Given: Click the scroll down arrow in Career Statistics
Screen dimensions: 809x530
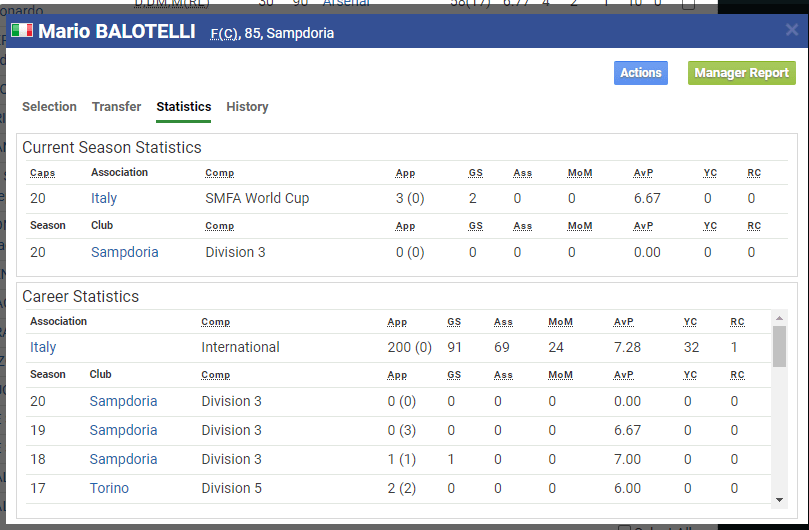Looking at the screenshot, I should [779, 499].
